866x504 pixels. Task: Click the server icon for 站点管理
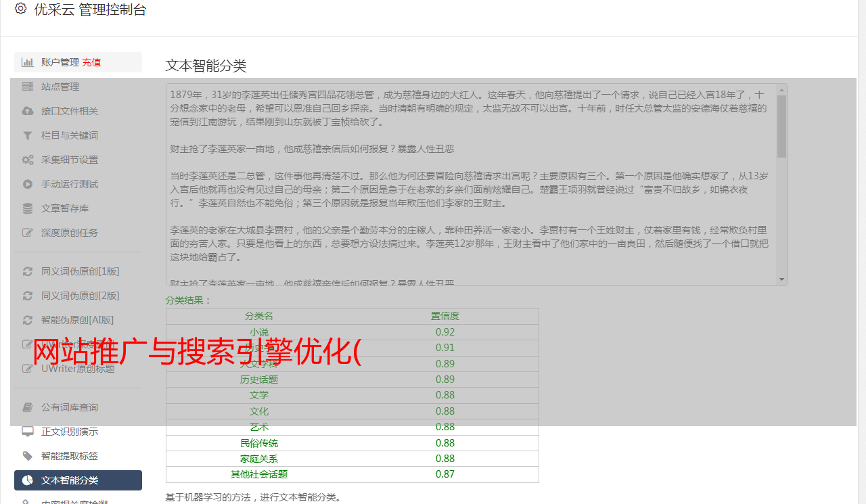(x=28, y=87)
